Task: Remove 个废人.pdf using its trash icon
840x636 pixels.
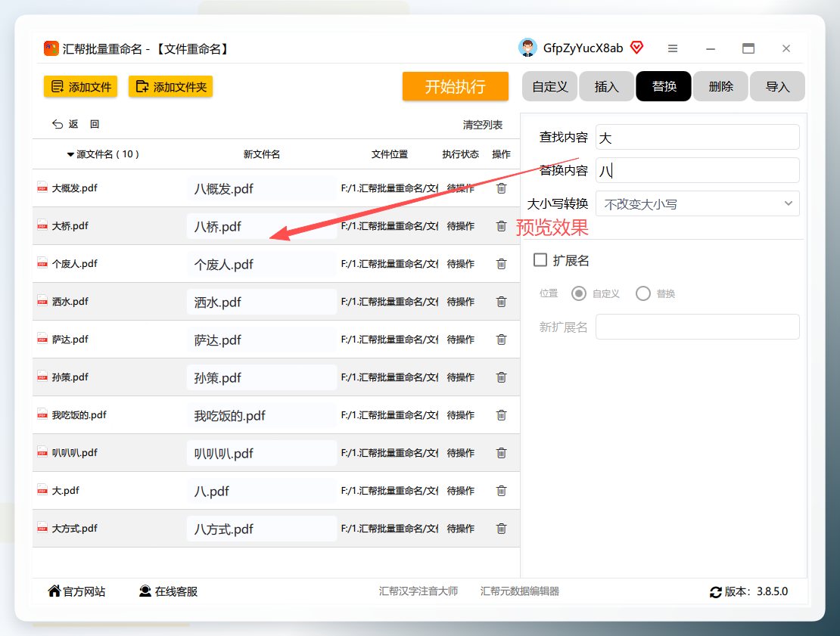Action: (502, 264)
